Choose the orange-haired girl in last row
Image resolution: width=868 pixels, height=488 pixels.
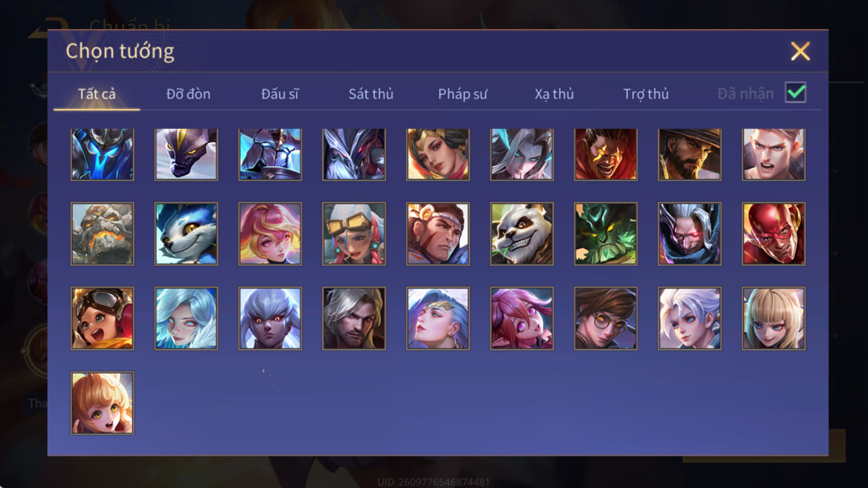click(102, 403)
